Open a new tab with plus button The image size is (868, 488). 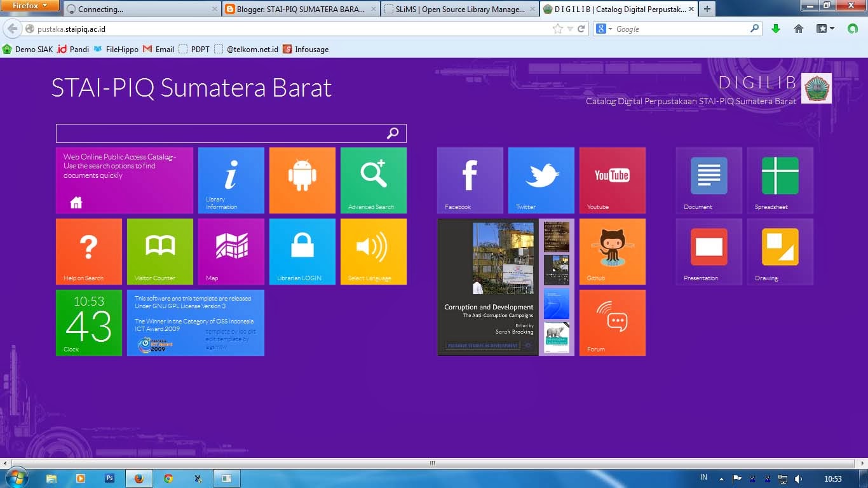(x=707, y=9)
